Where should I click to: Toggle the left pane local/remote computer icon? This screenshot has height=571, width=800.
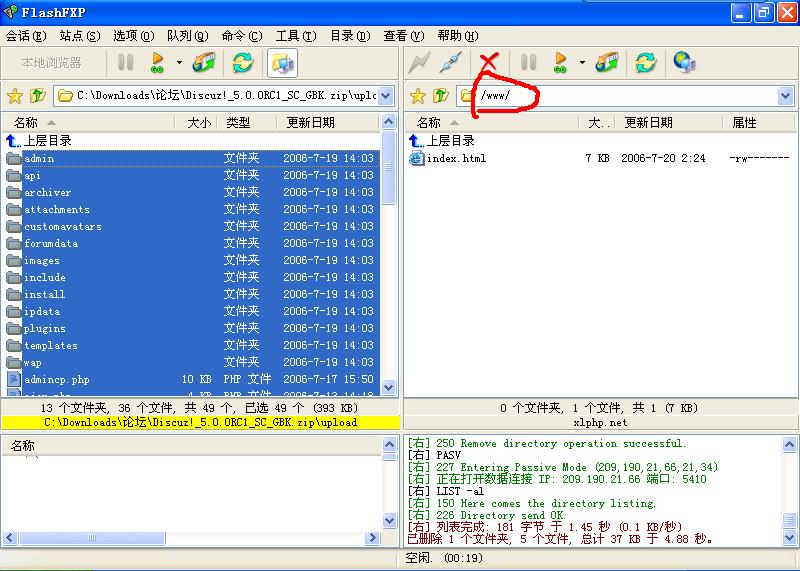[x=282, y=63]
